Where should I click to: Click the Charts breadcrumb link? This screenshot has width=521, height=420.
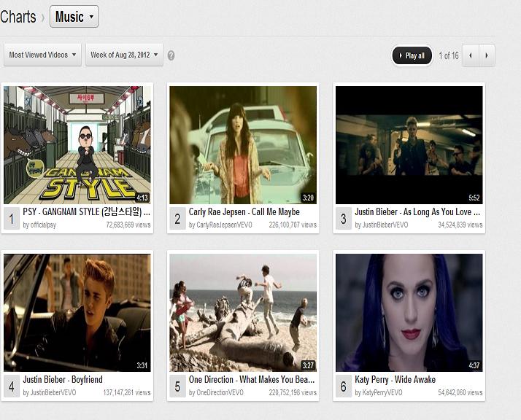(x=18, y=17)
